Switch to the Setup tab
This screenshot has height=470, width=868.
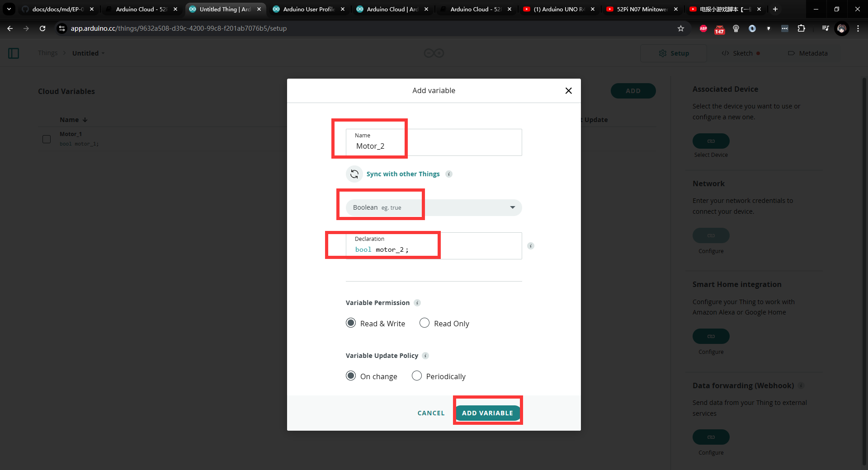pos(674,53)
